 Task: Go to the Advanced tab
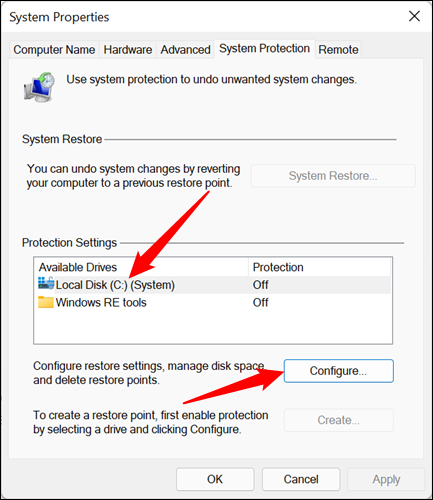[185, 50]
